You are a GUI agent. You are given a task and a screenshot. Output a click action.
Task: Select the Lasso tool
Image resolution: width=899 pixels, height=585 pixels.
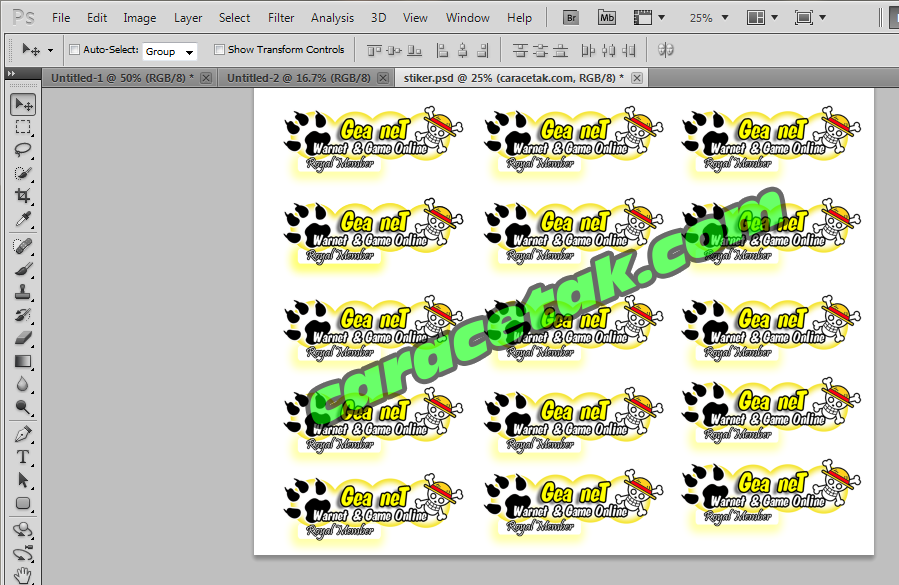coord(23,150)
